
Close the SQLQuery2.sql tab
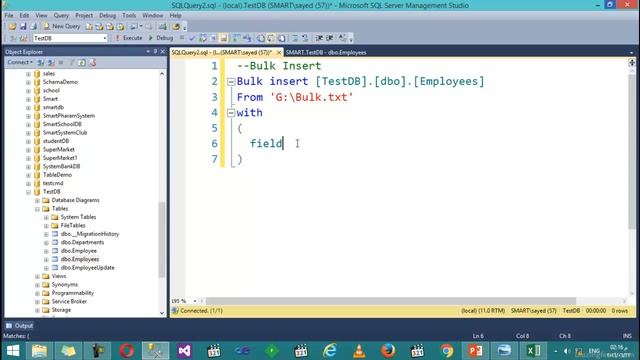click(279, 52)
